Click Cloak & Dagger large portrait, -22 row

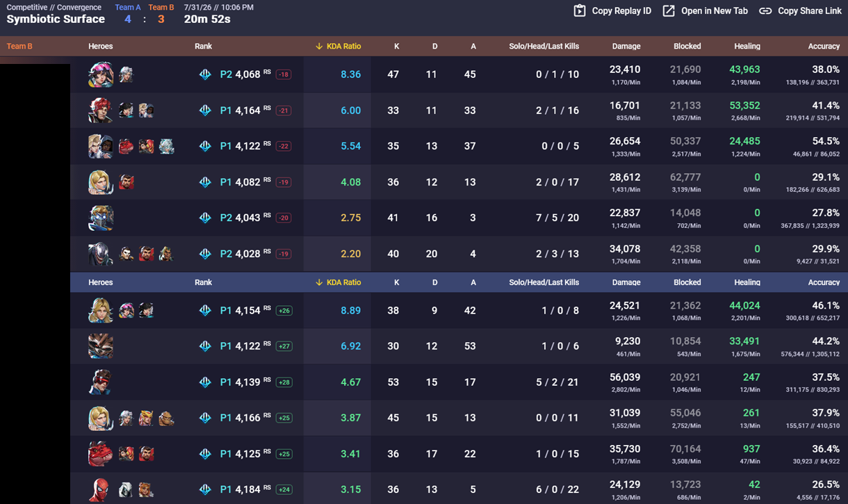(101, 146)
